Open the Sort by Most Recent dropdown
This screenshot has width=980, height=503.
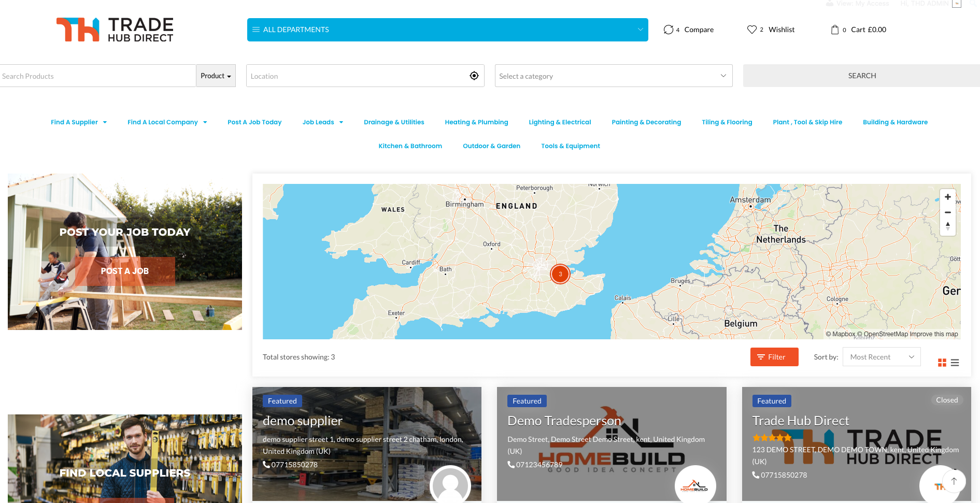tap(881, 357)
